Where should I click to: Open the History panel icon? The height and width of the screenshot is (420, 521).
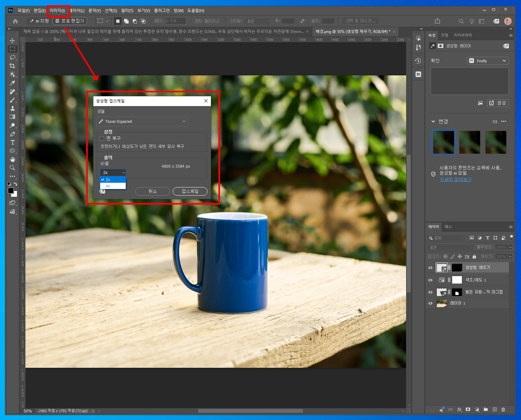tap(418, 61)
